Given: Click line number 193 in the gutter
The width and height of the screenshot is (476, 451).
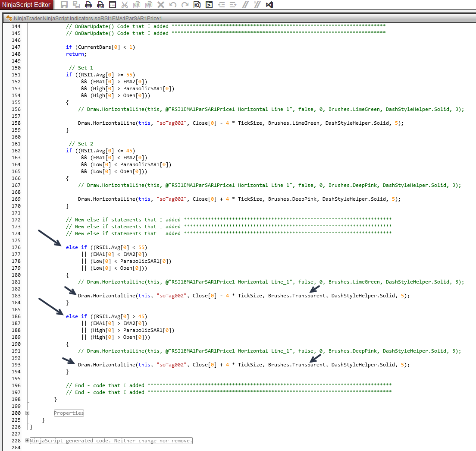Looking at the screenshot, I should (16, 365).
